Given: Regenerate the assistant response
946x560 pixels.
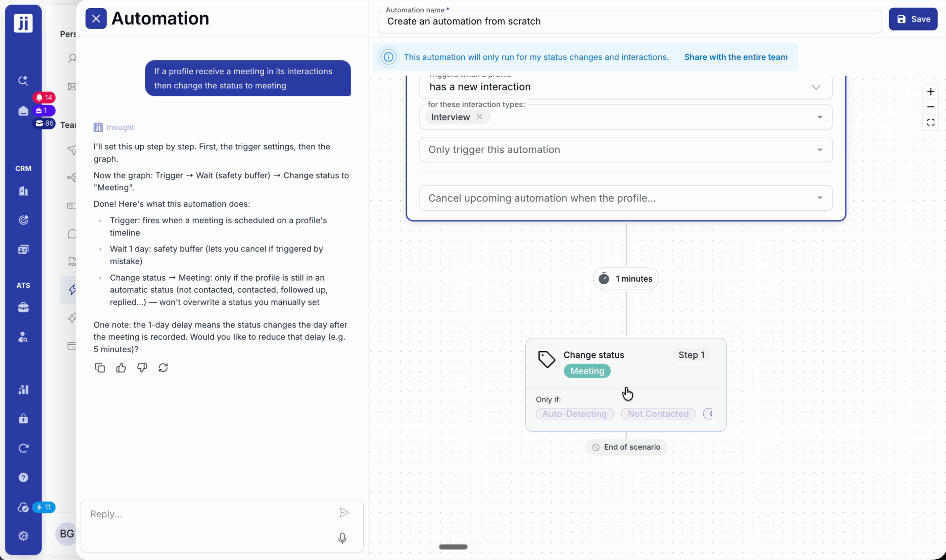Looking at the screenshot, I should (x=163, y=368).
